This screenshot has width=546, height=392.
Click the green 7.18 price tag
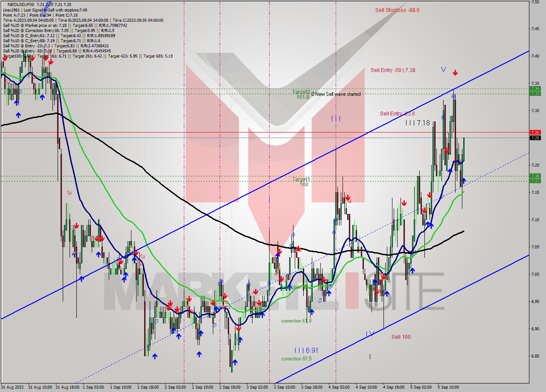[x=535, y=176]
